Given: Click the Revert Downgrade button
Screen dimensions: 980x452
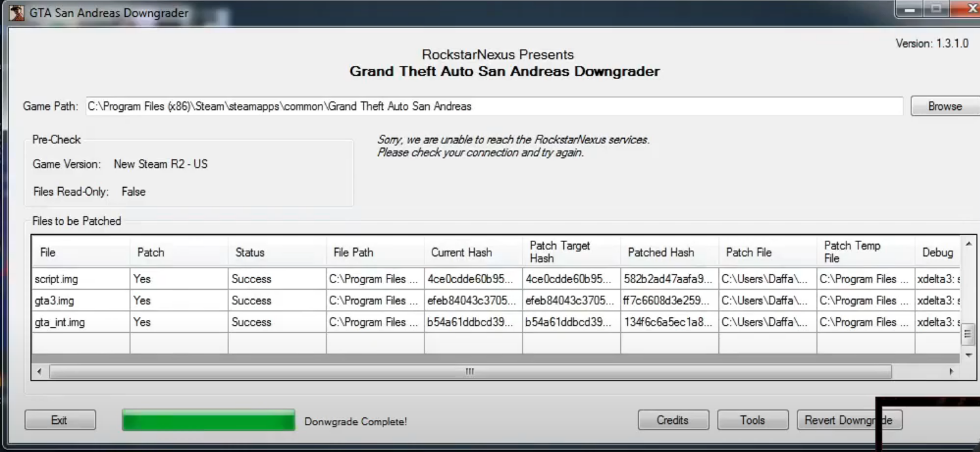Looking at the screenshot, I should click(849, 420).
